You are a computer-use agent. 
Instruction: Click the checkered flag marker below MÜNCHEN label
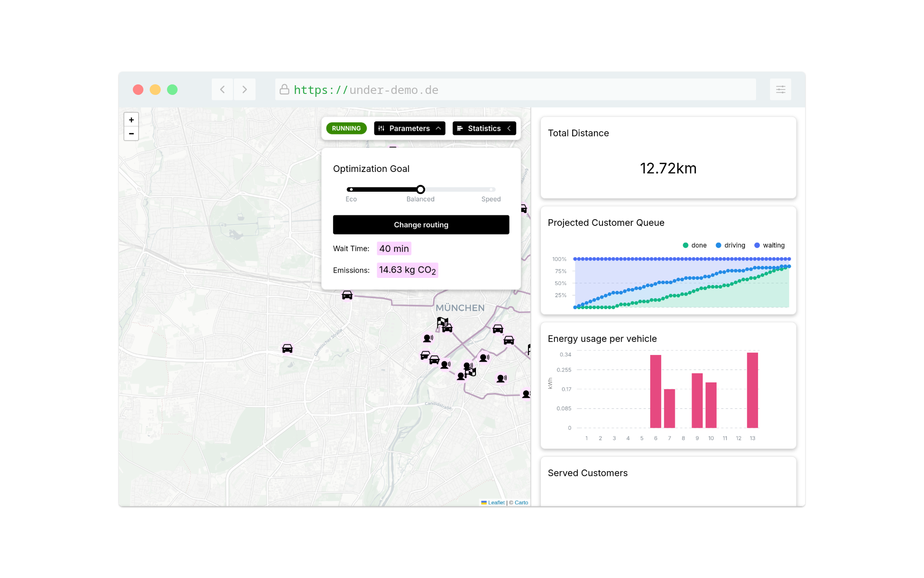tap(442, 322)
